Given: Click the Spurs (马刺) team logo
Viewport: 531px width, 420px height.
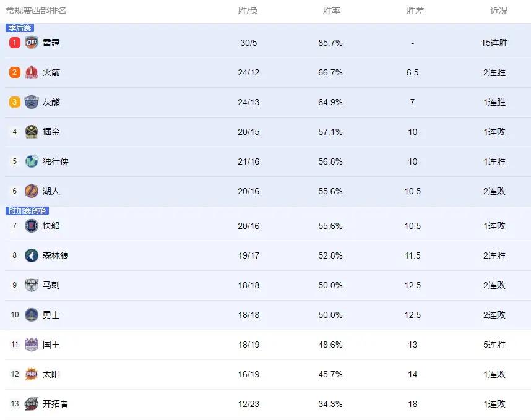Looking at the screenshot, I should tap(31, 285).
